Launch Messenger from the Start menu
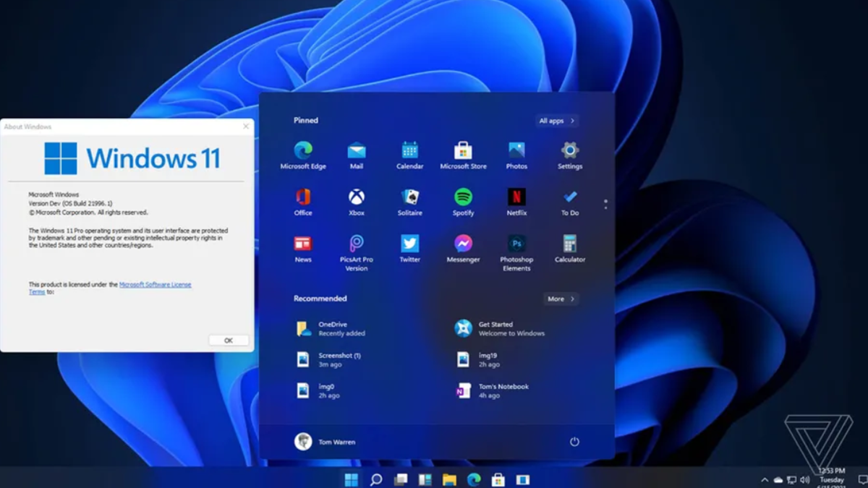868x488 pixels. pos(463,246)
